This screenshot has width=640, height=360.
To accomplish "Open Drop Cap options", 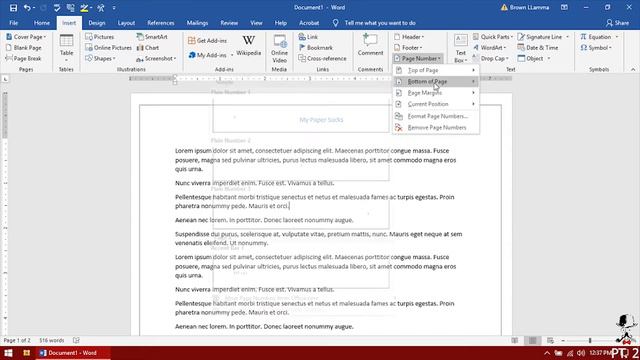I will pos(491,58).
